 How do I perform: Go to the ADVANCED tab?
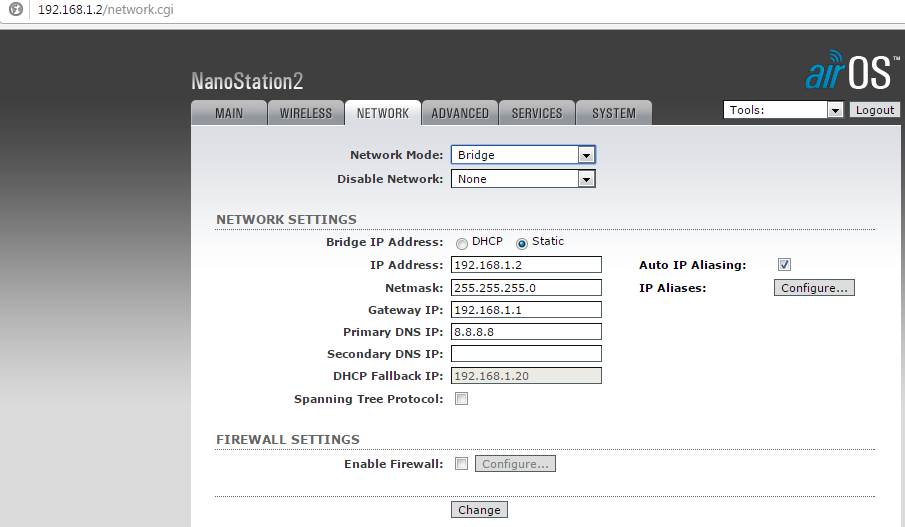(460, 113)
